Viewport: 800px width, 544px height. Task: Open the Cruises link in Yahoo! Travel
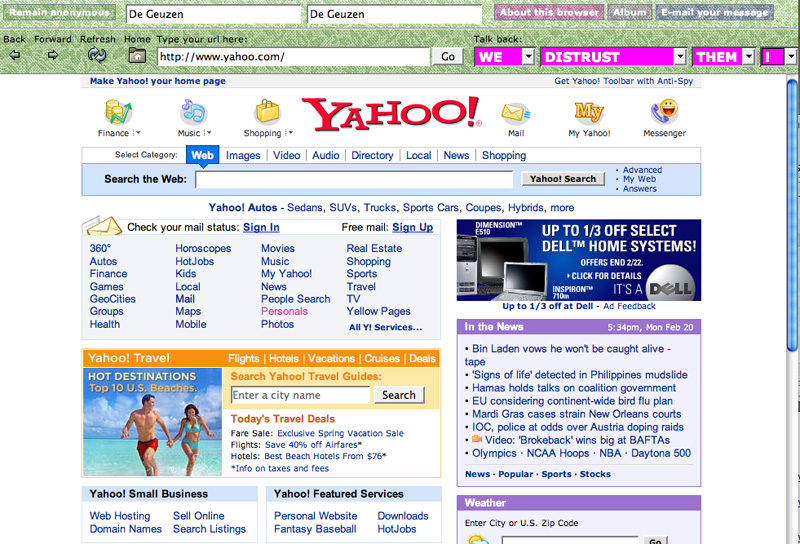tap(382, 358)
